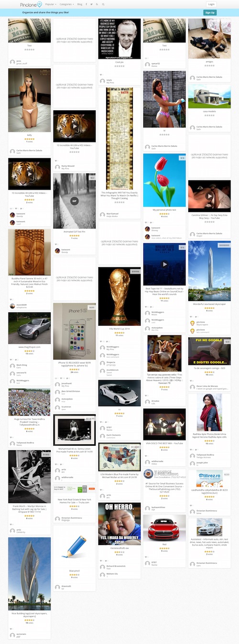Play the 10 Incredible 4K tiger video
Screen dimensions: 239x644
pos(74,126)
